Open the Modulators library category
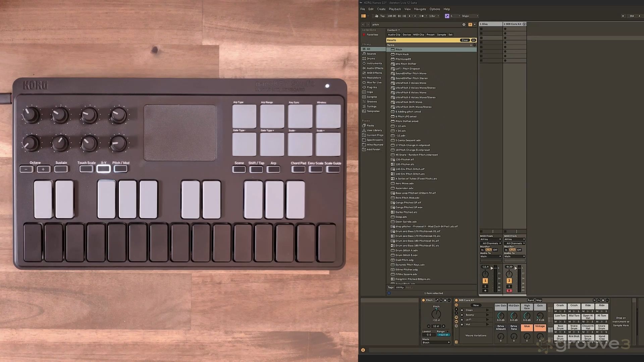Image resolution: width=644 pixels, height=362 pixels. (x=374, y=78)
